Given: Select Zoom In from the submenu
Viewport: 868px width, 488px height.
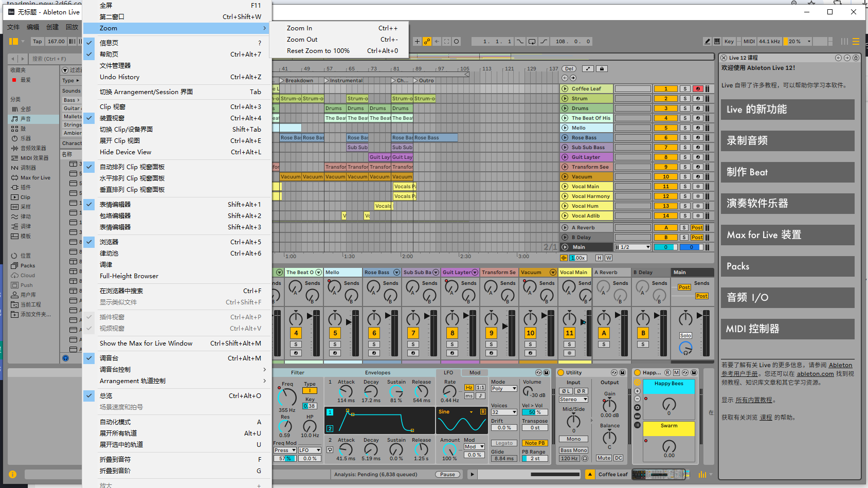Looking at the screenshot, I should coord(299,28).
